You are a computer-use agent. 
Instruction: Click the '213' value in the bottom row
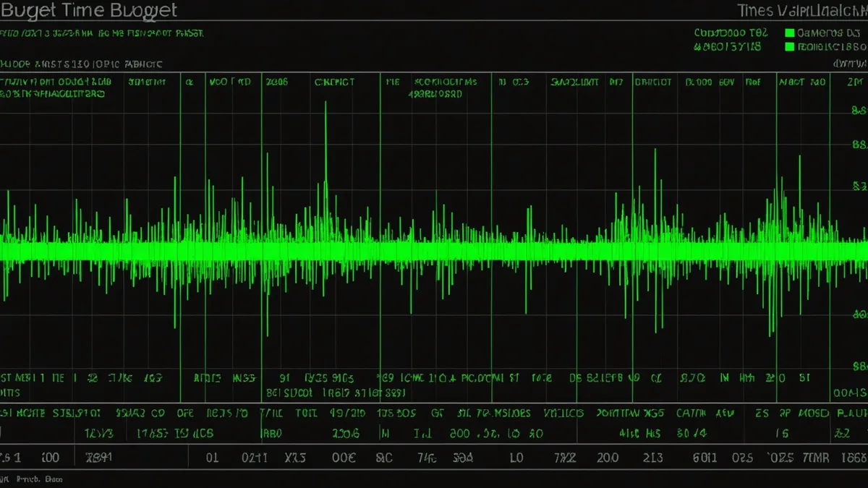(x=652, y=458)
